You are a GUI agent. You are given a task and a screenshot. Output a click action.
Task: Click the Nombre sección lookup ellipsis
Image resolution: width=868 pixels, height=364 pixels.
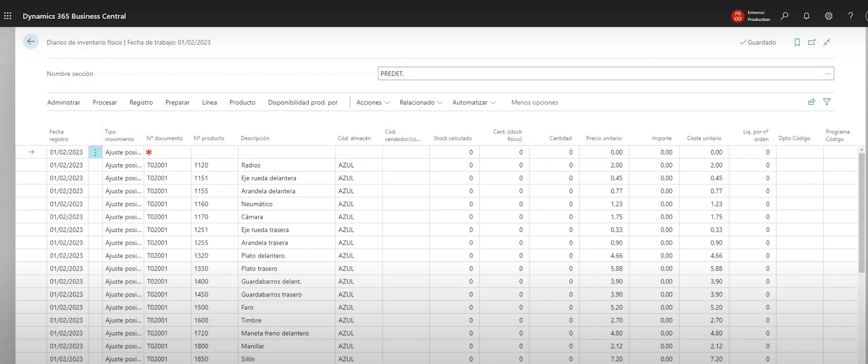coord(827,74)
